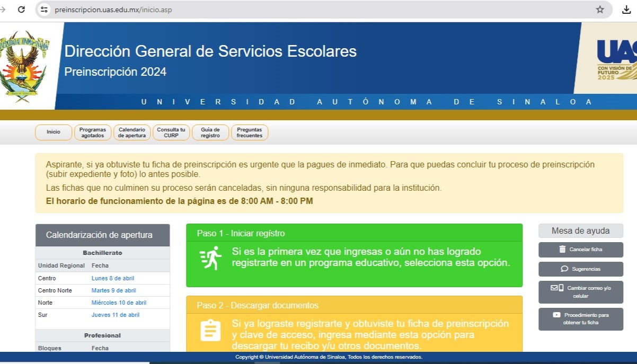Open the Guía de registro
The width and height of the screenshot is (637, 364).
pos(210,132)
